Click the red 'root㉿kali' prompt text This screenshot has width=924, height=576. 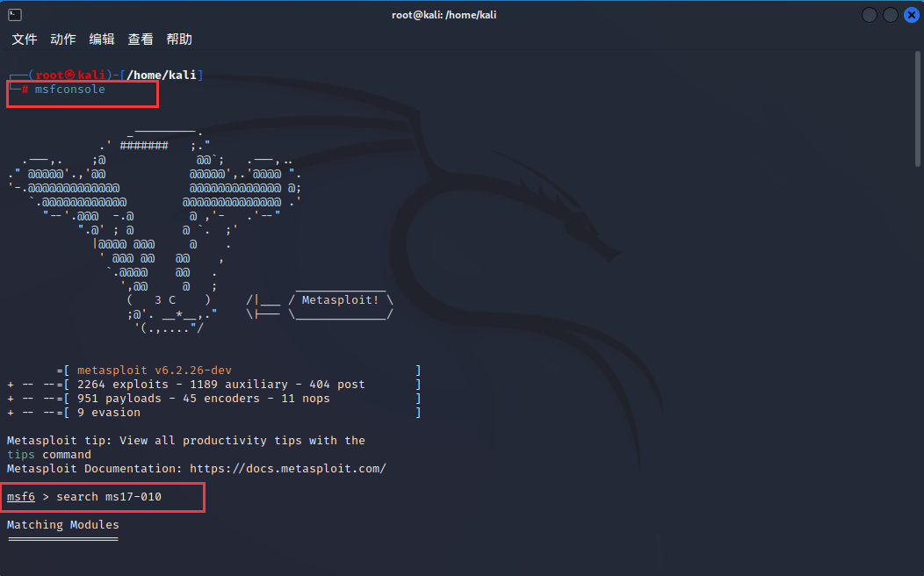click(70, 76)
